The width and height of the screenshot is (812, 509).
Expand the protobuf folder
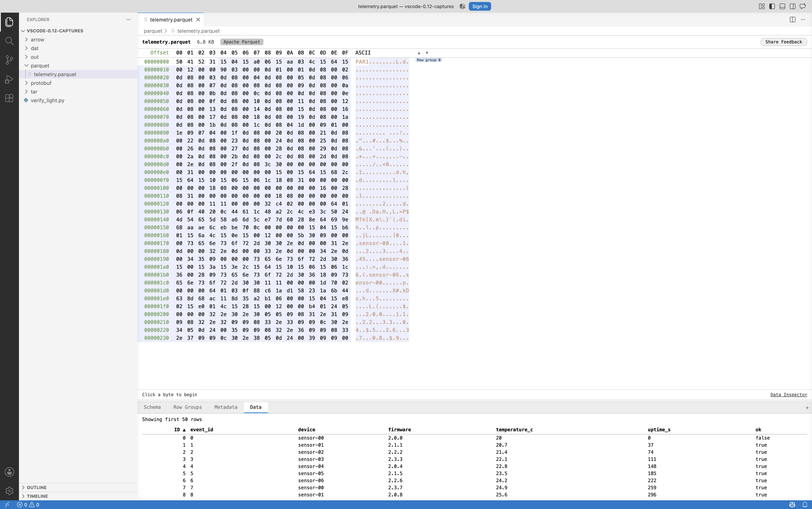[78, 83]
